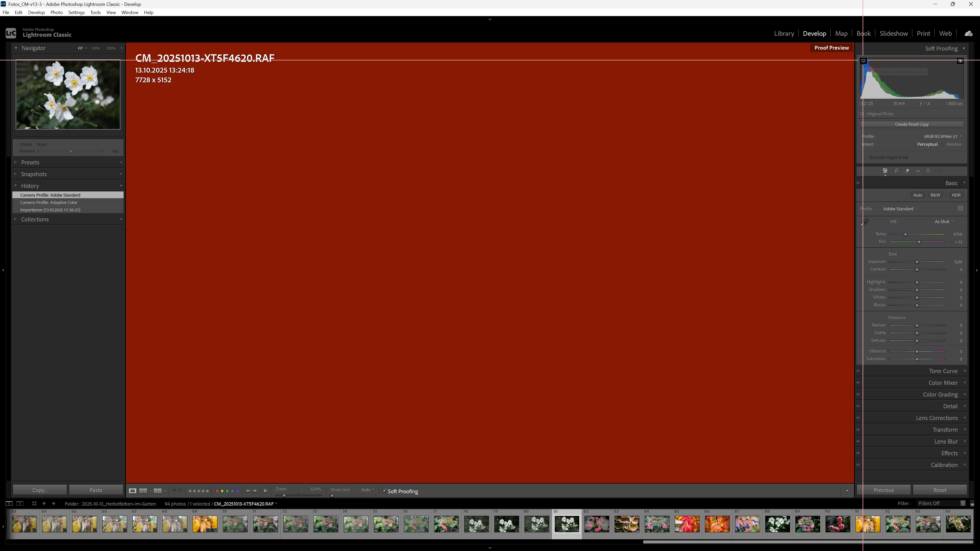The height and width of the screenshot is (551, 980).
Task: Click the Previous button
Action: tap(884, 490)
